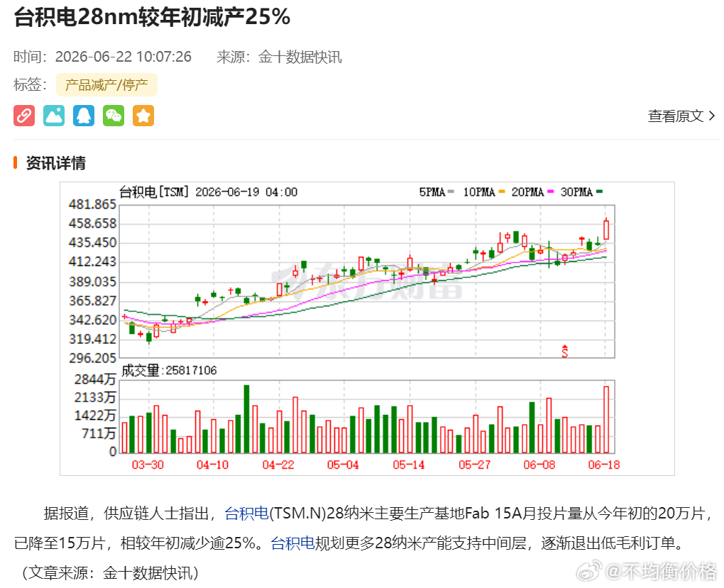Screen dimensions: 724x588
Task: Open the 查看原文 link
Action: pyautogui.click(x=676, y=116)
